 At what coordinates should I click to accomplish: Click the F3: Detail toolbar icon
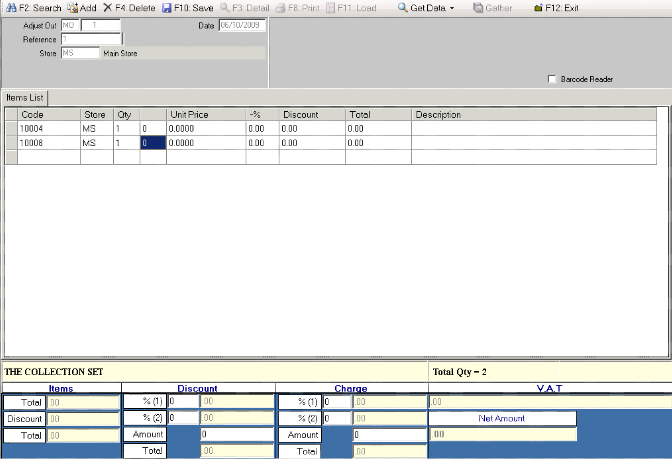tap(225, 7)
